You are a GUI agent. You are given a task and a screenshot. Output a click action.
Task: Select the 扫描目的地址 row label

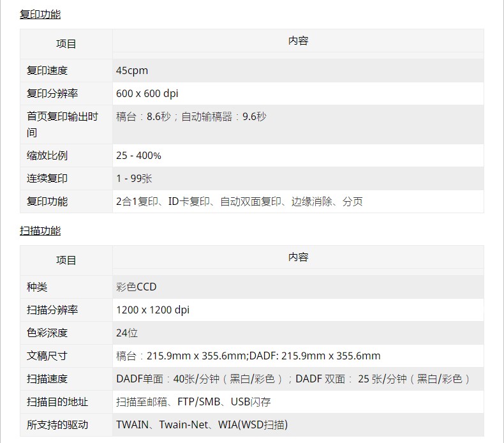57,402
